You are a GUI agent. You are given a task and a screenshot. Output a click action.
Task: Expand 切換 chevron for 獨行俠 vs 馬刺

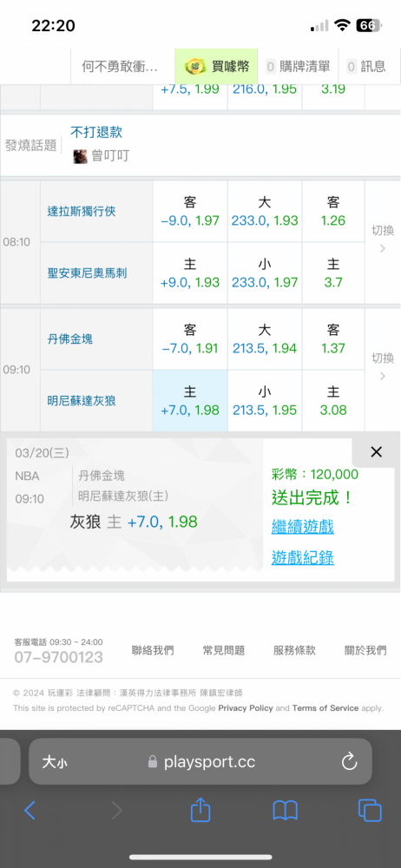point(383,241)
